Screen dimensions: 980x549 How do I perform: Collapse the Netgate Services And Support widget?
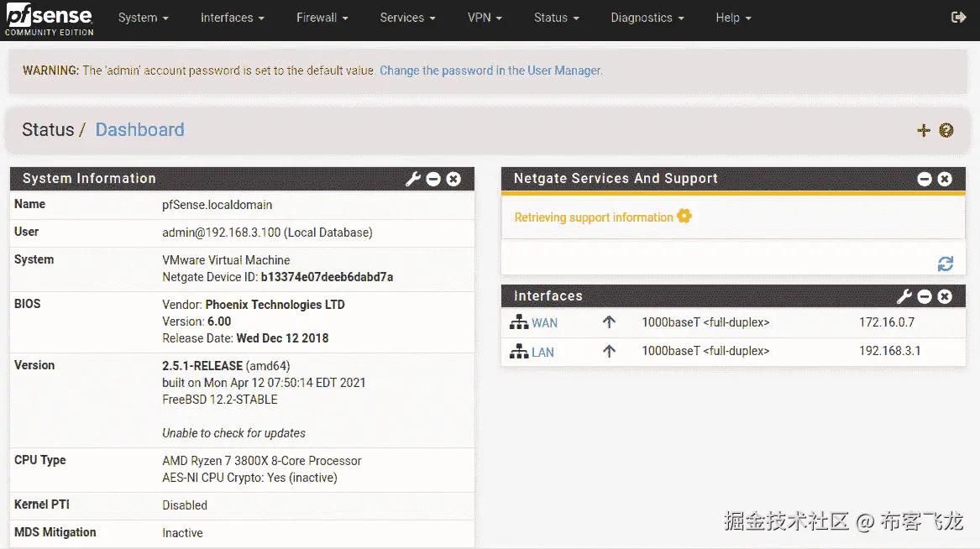924,179
